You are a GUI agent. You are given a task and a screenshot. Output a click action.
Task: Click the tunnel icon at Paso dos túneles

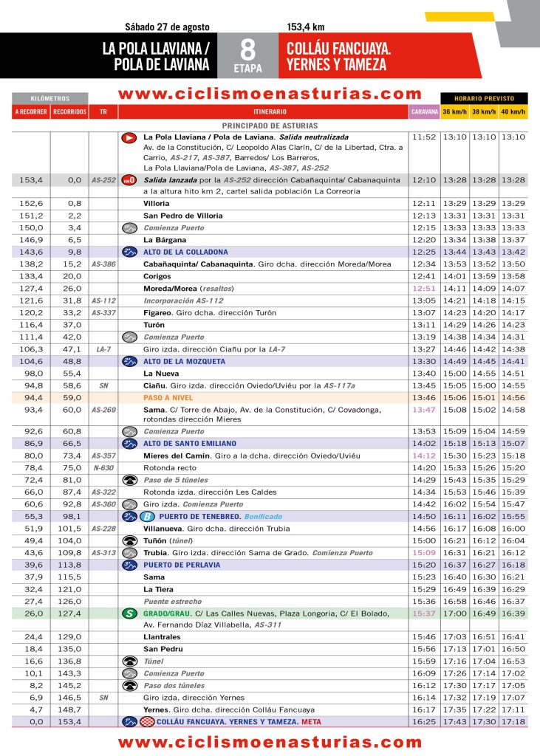click(129, 686)
